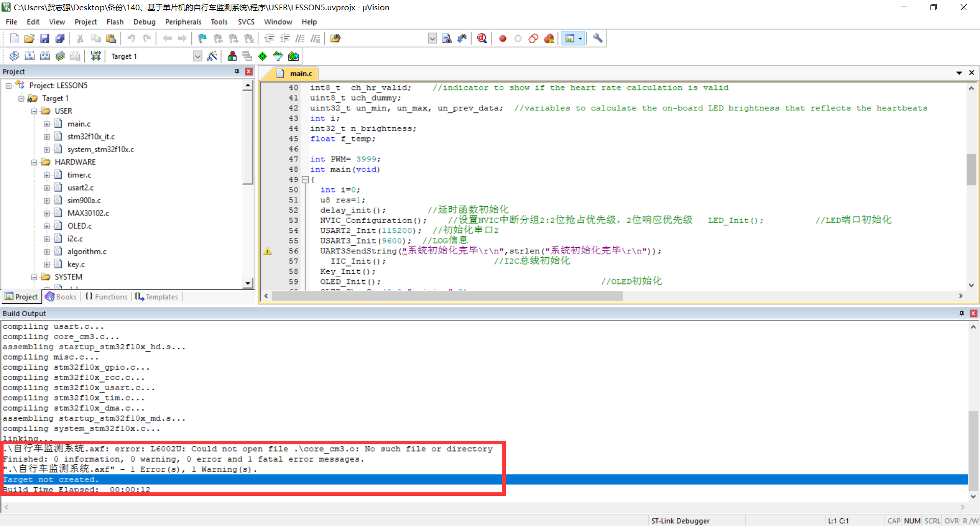
Task: Open a file using the Open folder icon
Action: point(30,38)
